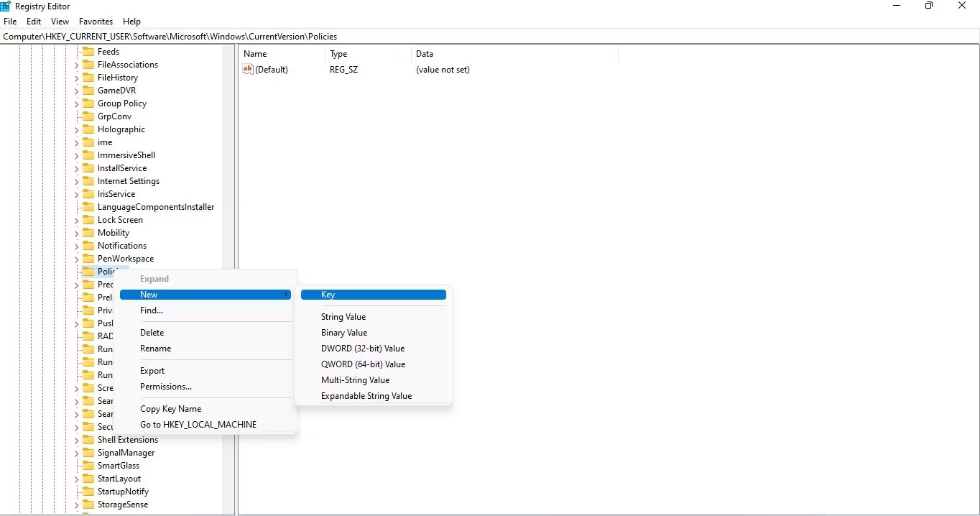Select DWORD (32-bit) Value from New submenu

click(363, 349)
